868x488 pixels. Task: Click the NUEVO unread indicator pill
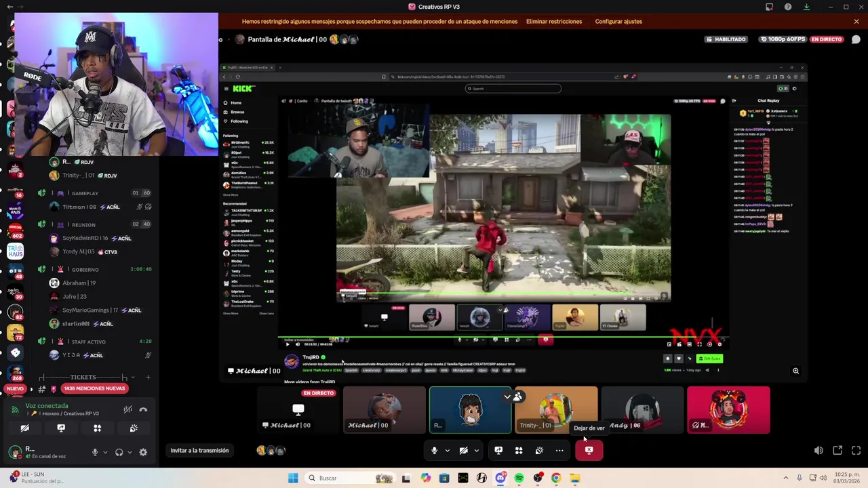pos(14,389)
